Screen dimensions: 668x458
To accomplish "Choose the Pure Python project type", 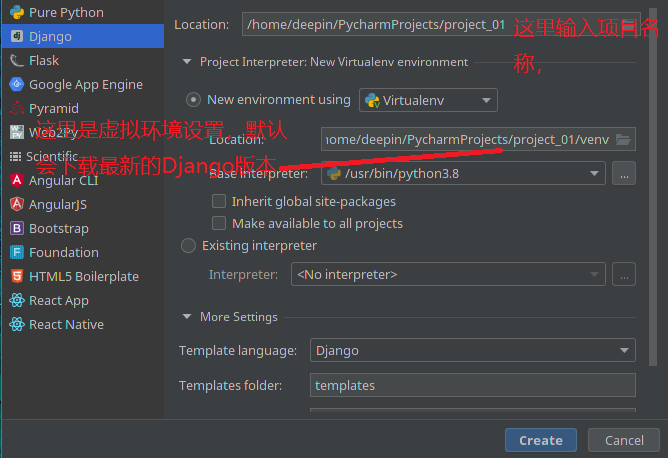I will (83, 12).
